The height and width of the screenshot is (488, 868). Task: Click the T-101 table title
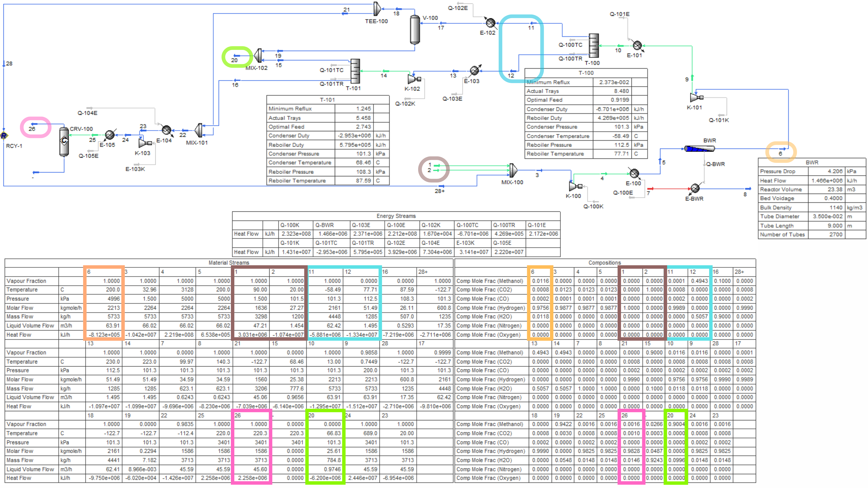[x=327, y=100]
